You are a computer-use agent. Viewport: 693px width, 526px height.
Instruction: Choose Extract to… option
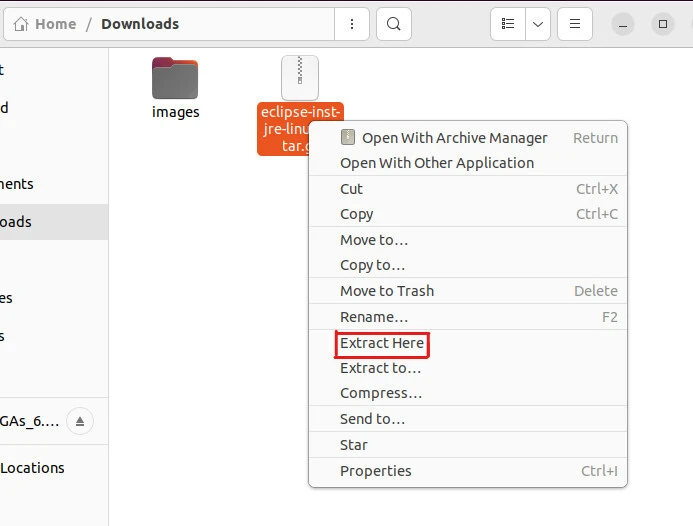pos(380,368)
